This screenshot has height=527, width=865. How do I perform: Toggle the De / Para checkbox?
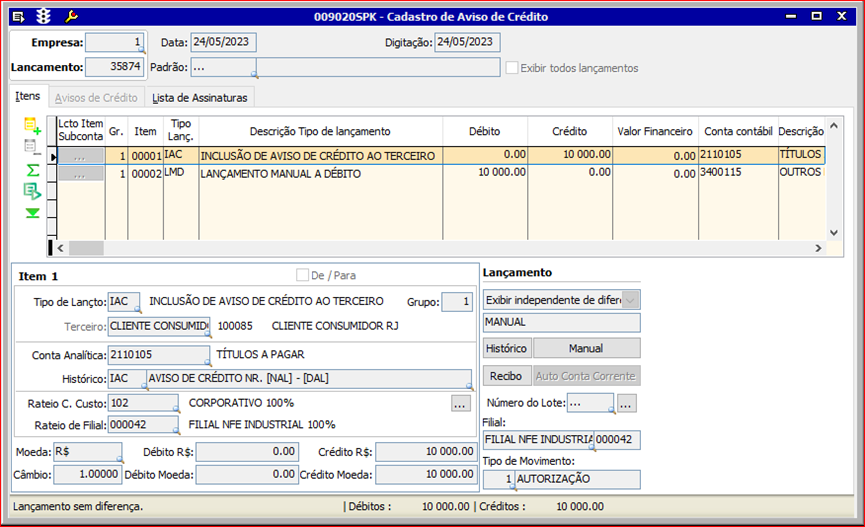click(x=302, y=275)
